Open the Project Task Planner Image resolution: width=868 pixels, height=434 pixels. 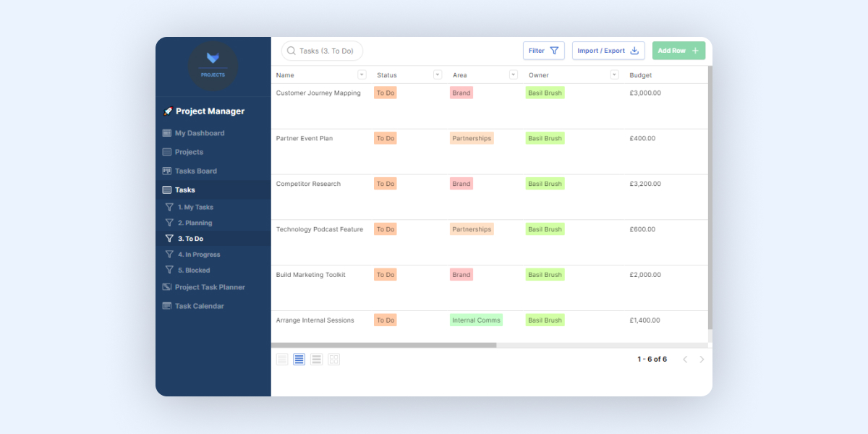point(211,287)
